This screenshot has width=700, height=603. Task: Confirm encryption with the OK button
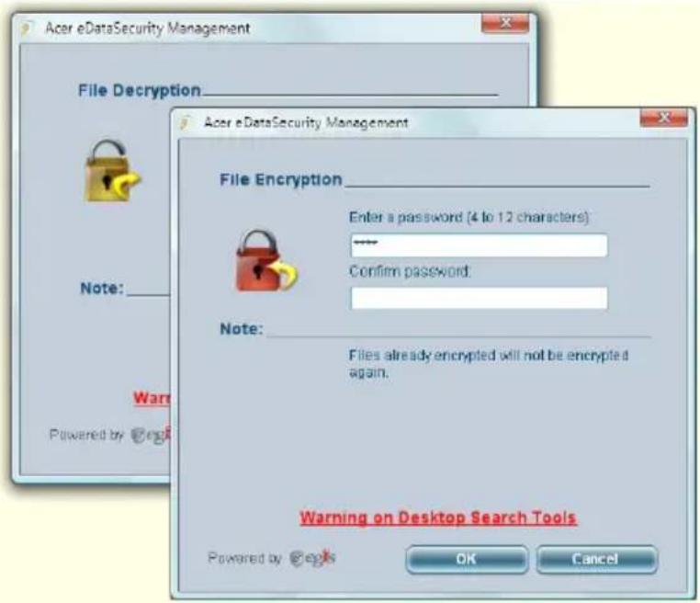tap(467, 559)
